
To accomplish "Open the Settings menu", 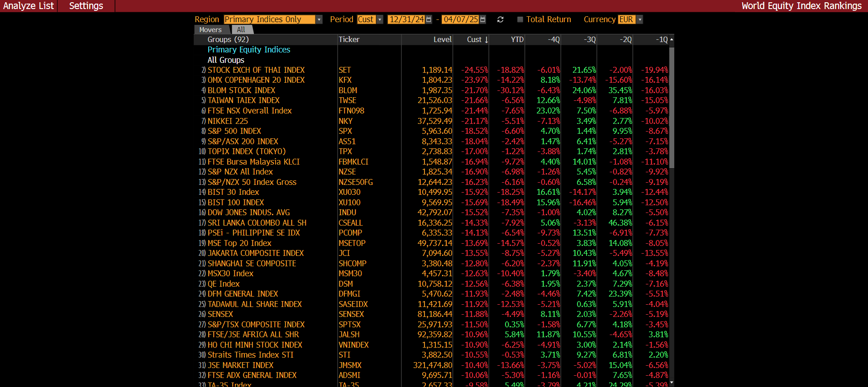I will (x=86, y=6).
